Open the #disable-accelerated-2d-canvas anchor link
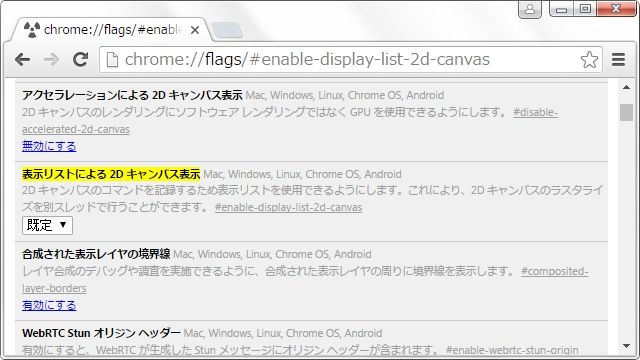 (536, 112)
